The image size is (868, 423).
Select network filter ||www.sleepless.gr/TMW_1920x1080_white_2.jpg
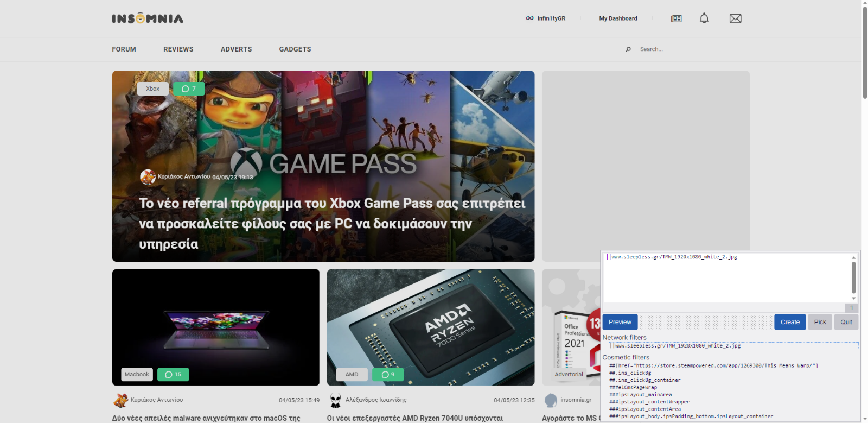coord(733,346)
